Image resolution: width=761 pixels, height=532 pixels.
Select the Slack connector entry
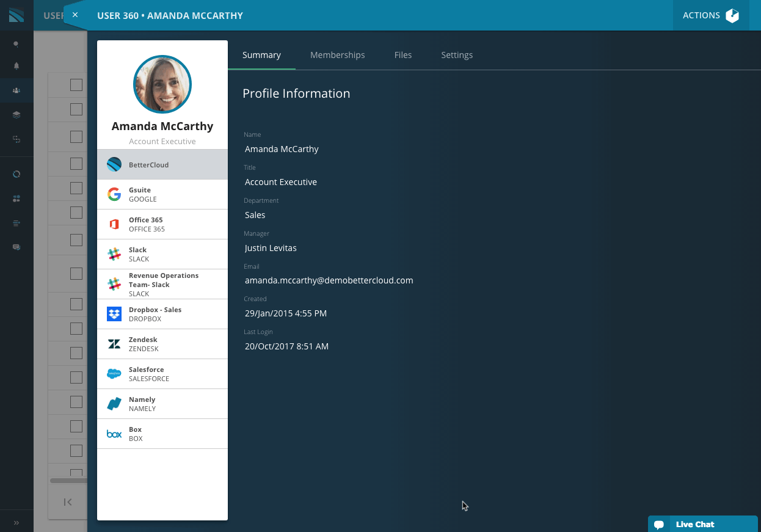pos(162,254)
